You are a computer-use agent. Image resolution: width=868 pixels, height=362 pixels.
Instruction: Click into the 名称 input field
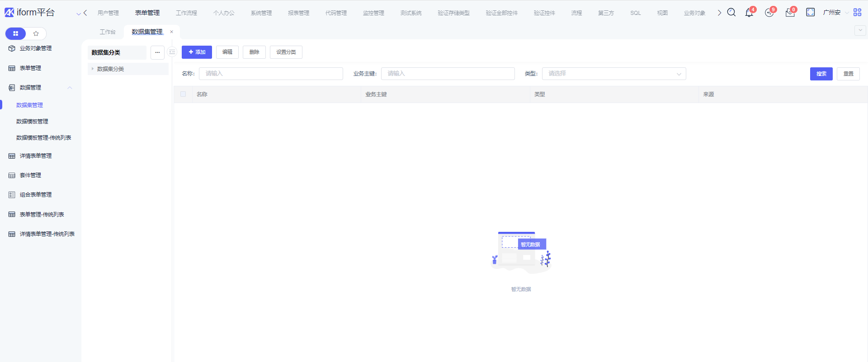[x=271, y=74]
